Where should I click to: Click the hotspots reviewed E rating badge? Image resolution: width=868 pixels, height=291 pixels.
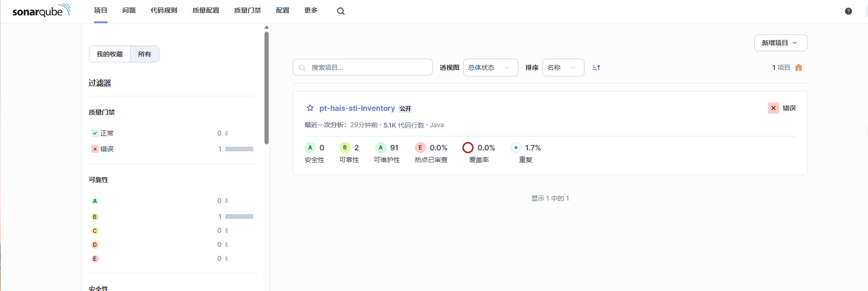[x=420, y=148]
